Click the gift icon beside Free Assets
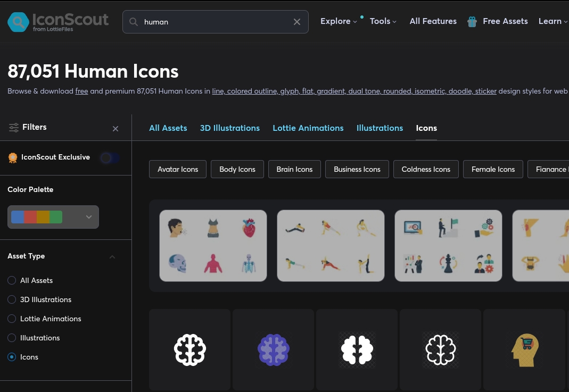This screenshot has width=569, height=392. pos(472,22)
